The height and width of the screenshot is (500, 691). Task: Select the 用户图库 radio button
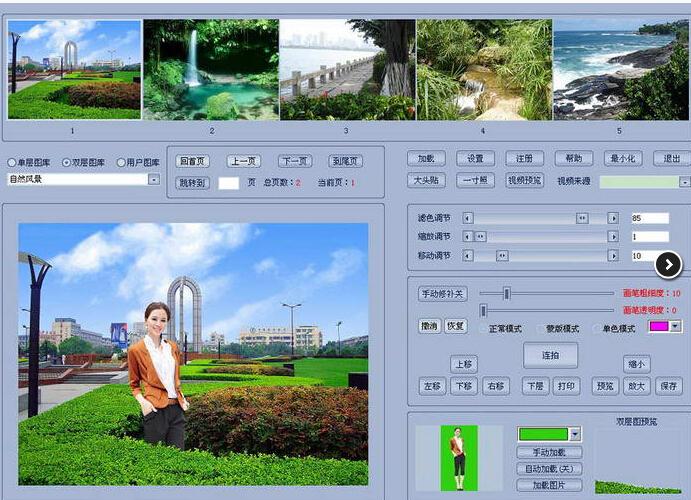(120, 162)
